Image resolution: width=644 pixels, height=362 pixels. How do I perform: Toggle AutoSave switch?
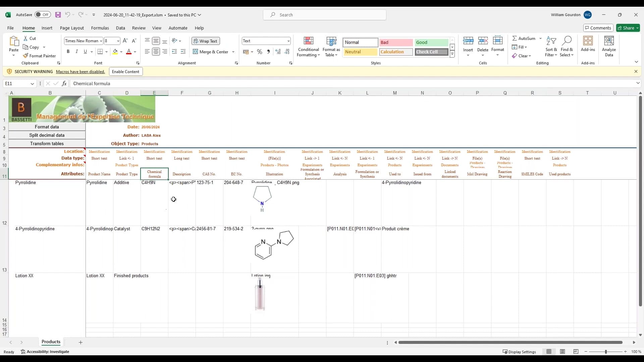click(43, 15)
